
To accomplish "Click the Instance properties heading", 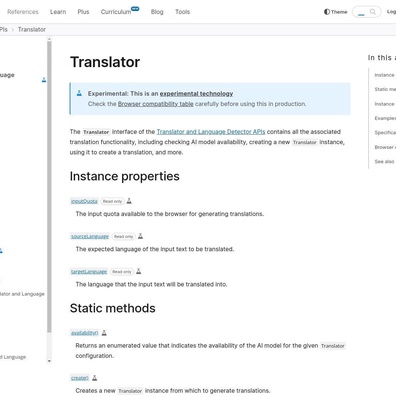I will [125, 176].
